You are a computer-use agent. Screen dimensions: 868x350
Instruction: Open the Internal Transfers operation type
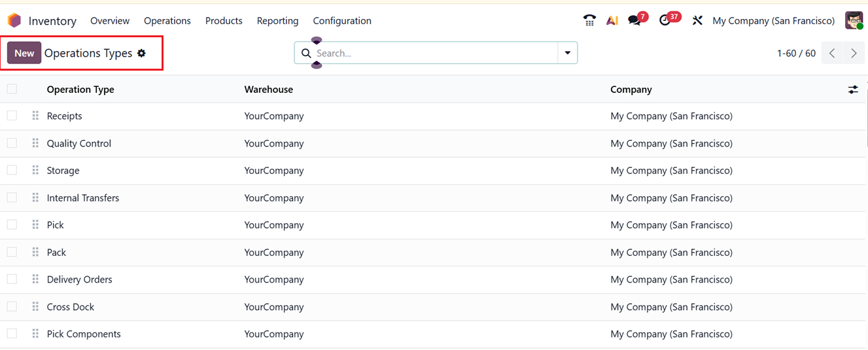(83, 198)
